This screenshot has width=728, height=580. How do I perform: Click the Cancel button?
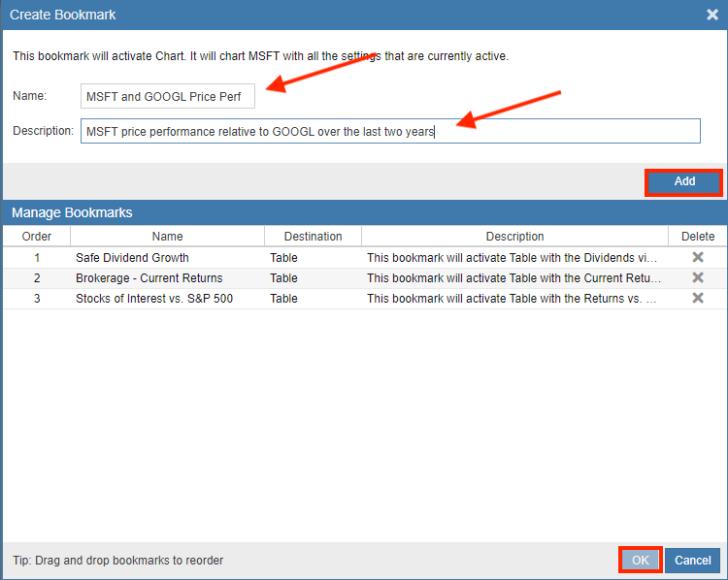pos(692,560)
